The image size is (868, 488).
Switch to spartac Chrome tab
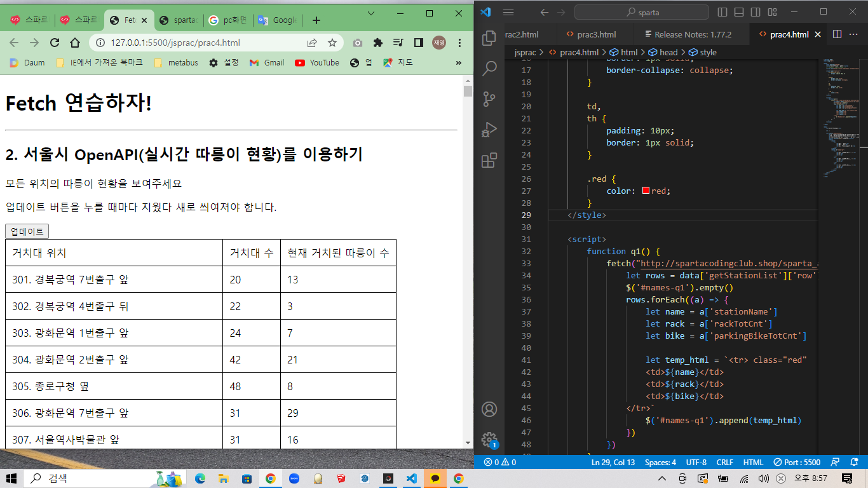pos(179,20)
